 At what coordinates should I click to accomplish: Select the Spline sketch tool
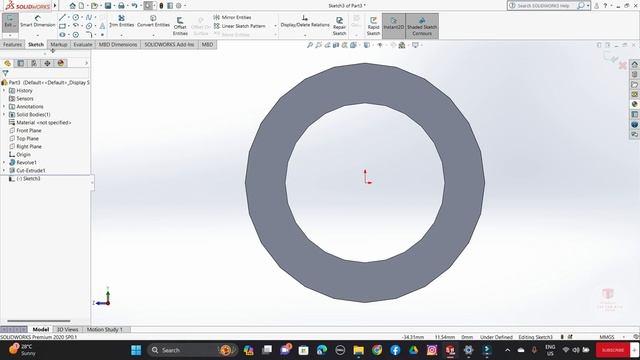89,18
